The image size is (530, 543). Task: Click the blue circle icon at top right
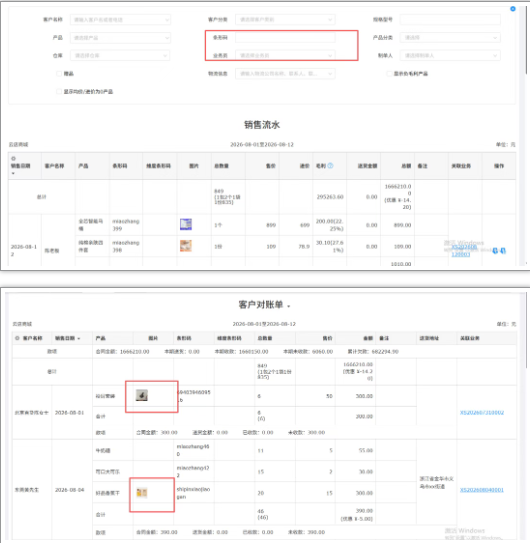coord(513,9)
